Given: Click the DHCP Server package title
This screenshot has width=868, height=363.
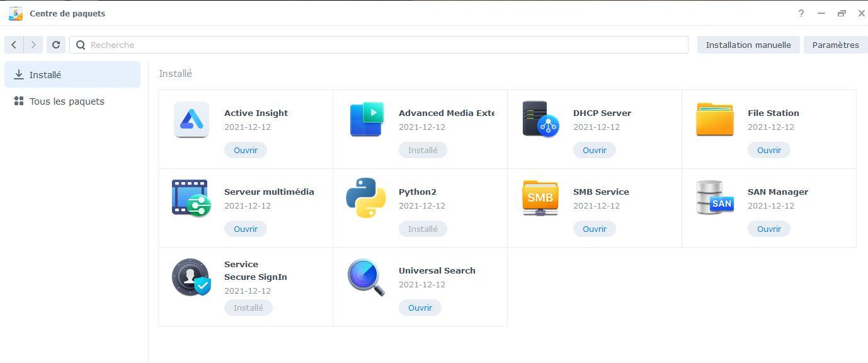Looking at the screenshot, I should pyautogui.click(x=602, y=113).
